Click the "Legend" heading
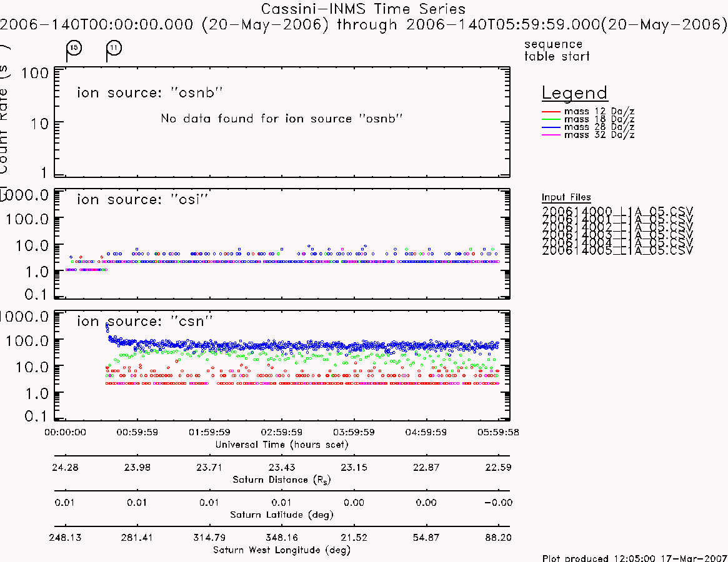The image size is (728, 562). coord(574,93)
